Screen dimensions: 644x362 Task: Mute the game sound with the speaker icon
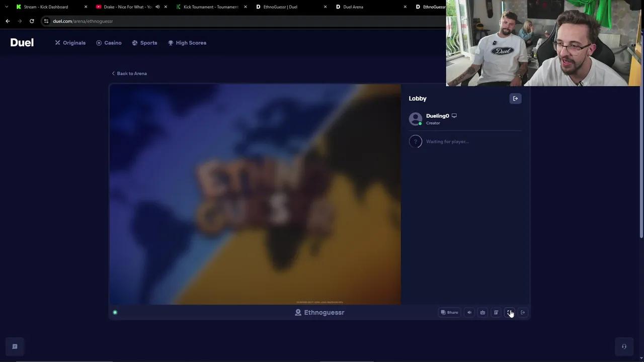(x=469, y=313)
